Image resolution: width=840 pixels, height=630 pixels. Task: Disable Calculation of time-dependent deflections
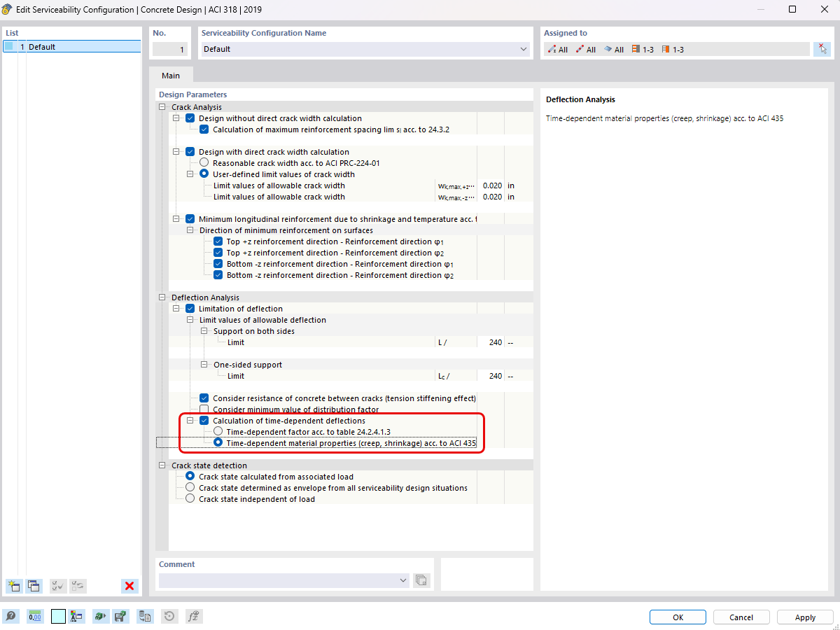click(204, 420)
